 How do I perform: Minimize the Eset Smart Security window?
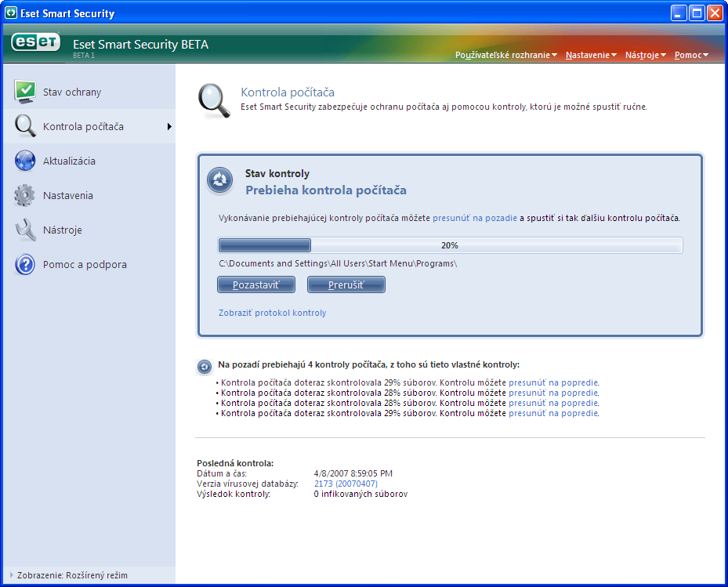[x=679, y=13]
